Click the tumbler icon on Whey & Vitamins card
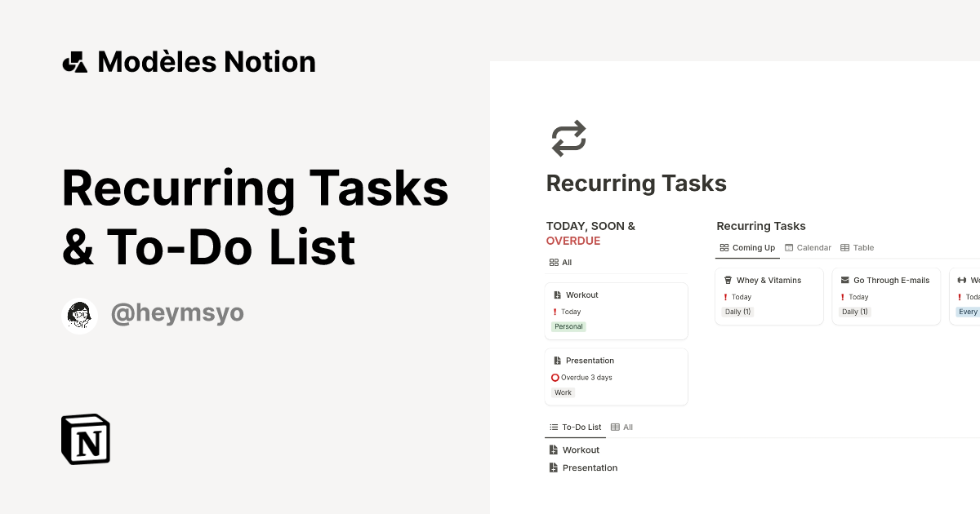This screenshot has width=980, height=514. tap(727, 280)
